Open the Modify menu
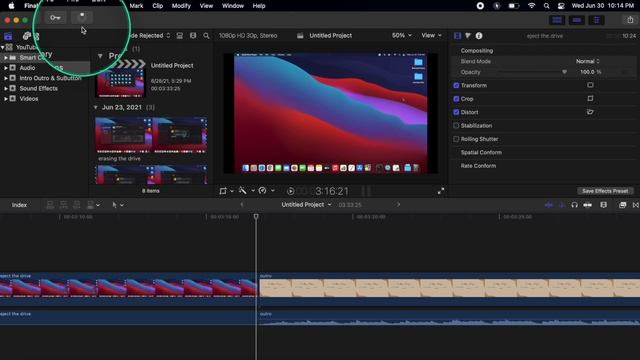This screenshot has height=360, width=640. [181, 6]
